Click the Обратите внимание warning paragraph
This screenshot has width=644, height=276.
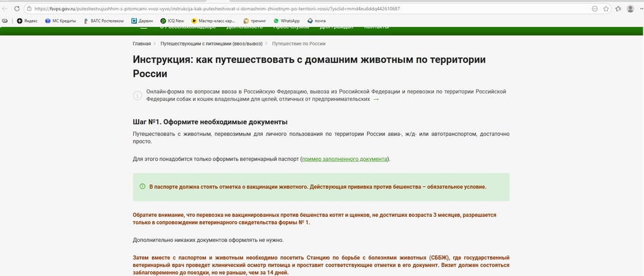(315, 219)
